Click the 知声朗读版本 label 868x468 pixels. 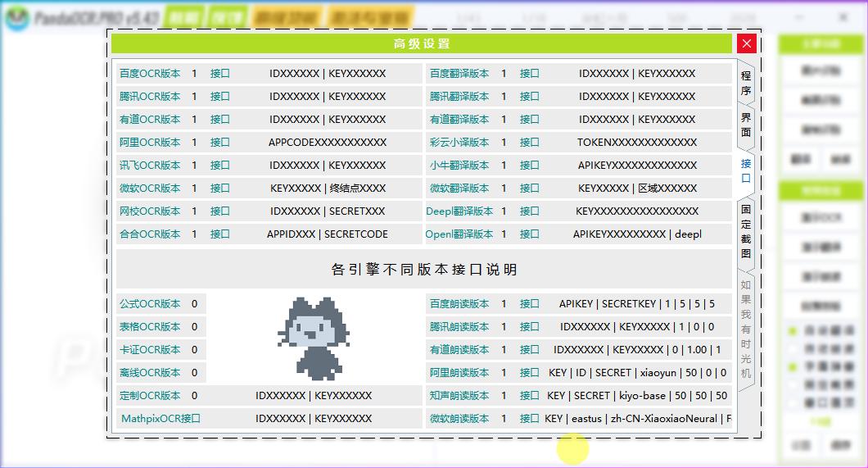click(459, 395)
